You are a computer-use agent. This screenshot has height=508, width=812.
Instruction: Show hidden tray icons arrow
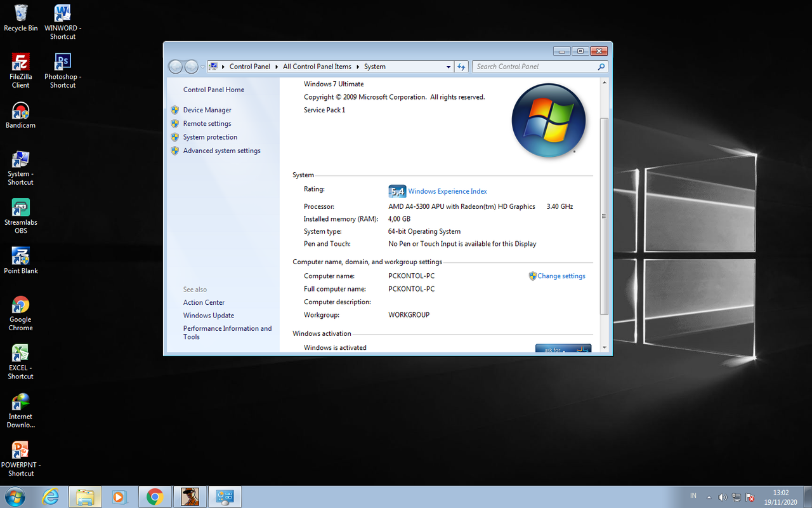[709, 497]
